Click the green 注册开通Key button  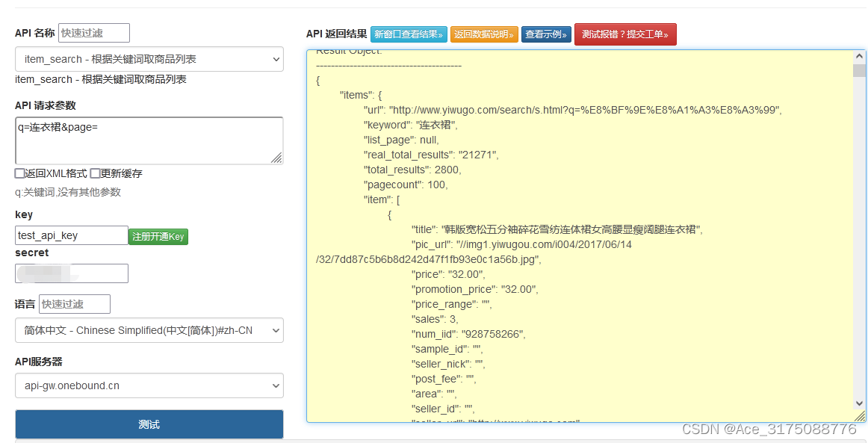(158, 237)
